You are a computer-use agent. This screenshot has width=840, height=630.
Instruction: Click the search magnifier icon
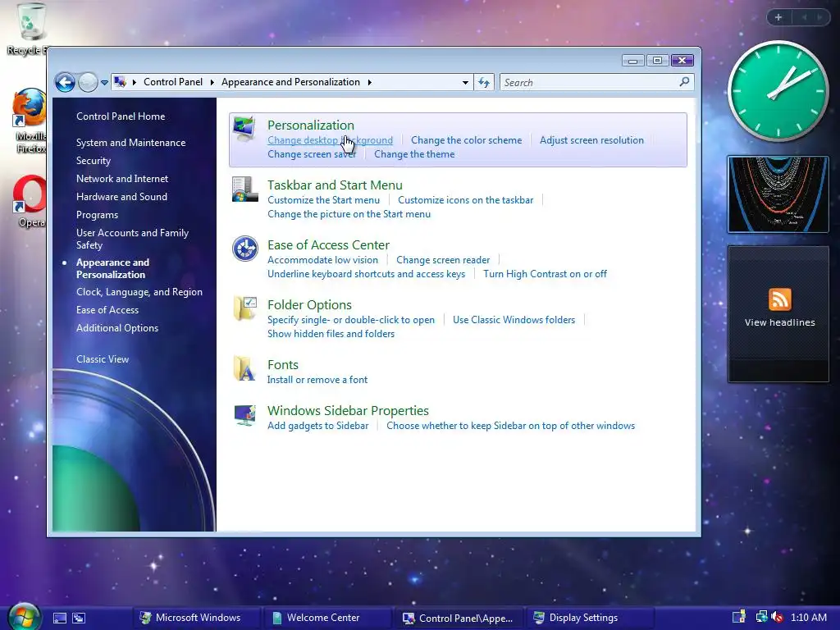[x=684, y=82]
